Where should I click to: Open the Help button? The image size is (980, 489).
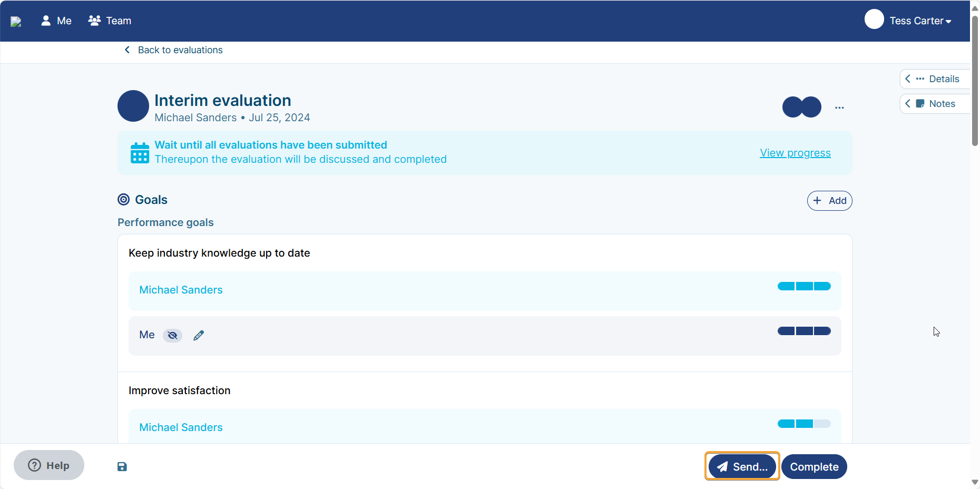pos(49,465)
